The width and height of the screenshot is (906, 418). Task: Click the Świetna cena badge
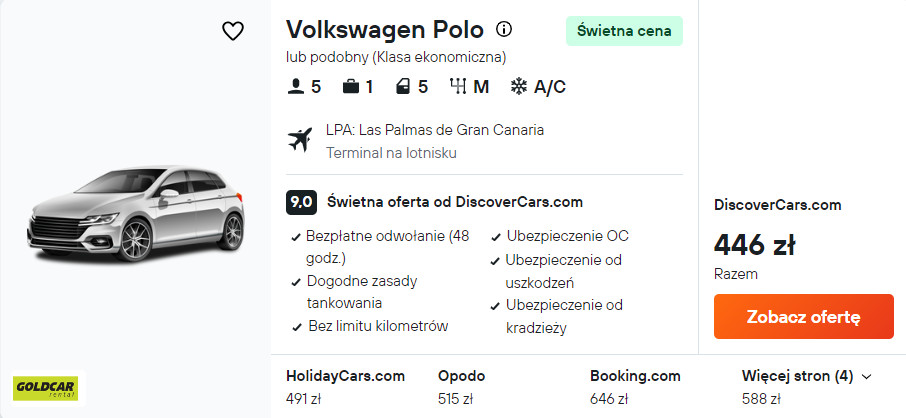click(624, 31)
